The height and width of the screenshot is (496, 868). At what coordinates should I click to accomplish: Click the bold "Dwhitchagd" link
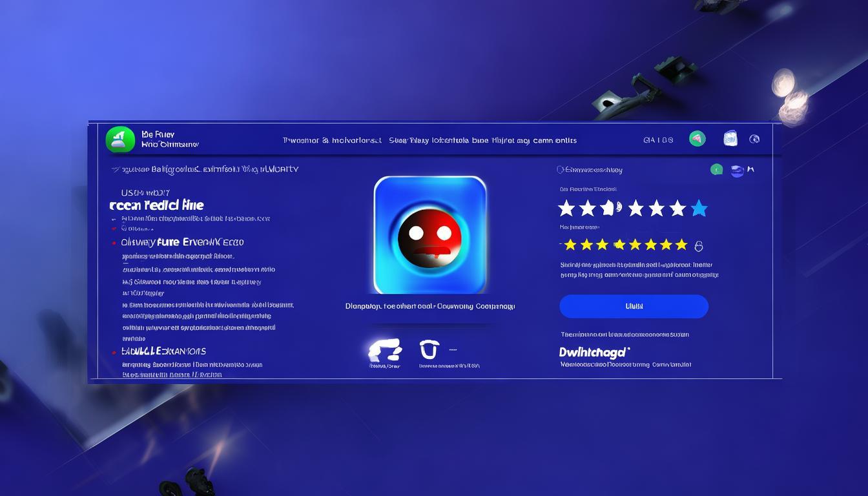click(x=594, y=352)
